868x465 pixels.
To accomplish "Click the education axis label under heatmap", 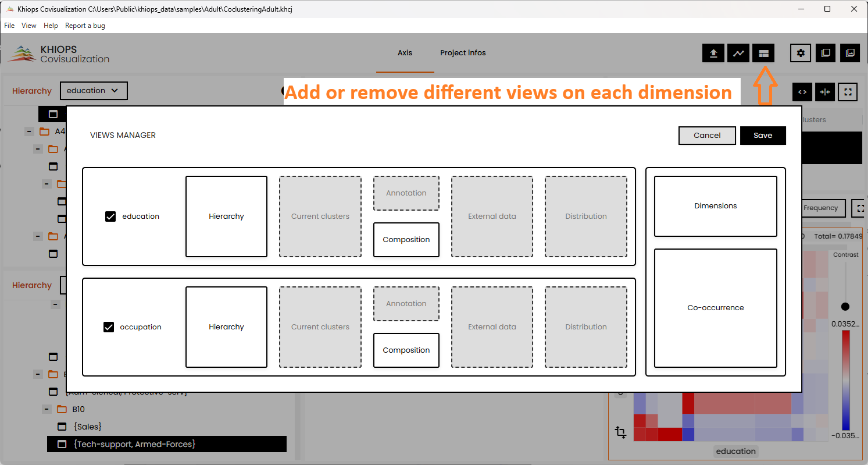I will (736, 452).
